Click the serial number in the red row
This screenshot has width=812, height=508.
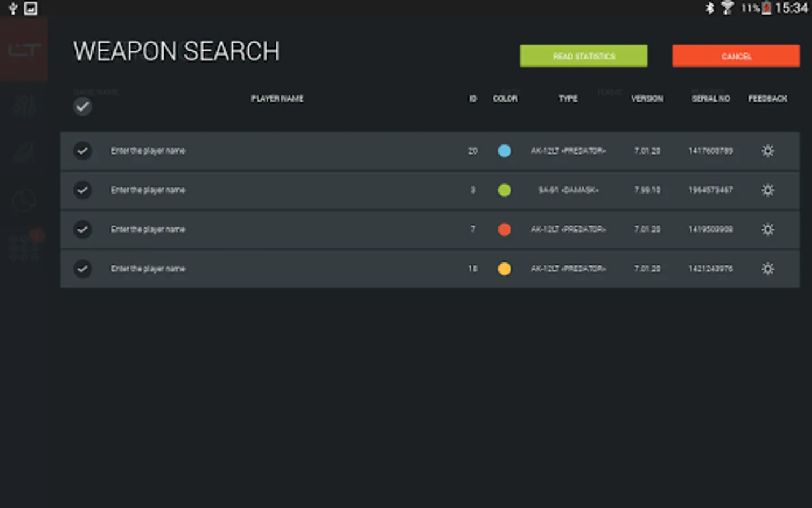pos(710,229)
